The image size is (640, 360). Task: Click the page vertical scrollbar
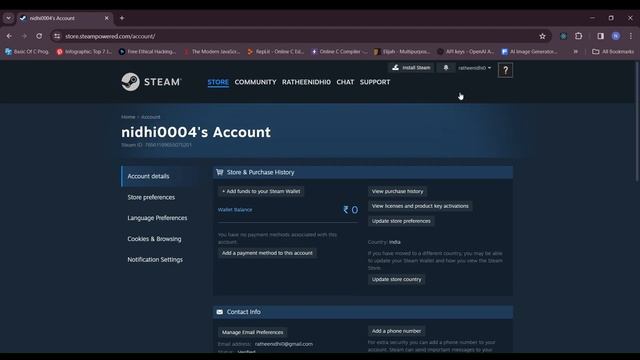[638, 122]
